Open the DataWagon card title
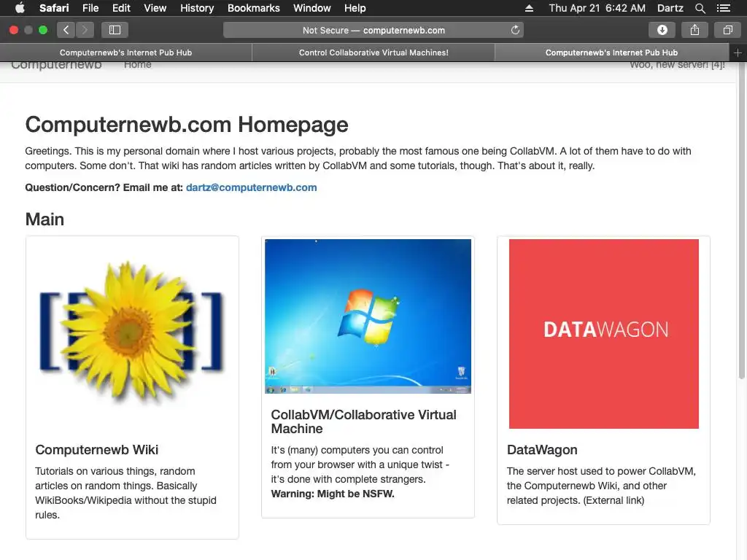 click(x=542, y=450)
